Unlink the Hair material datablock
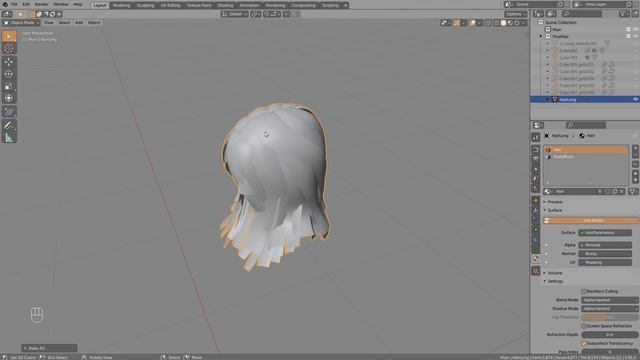The image size is (640, 360). pyautogui.click(x=622, y=191)
